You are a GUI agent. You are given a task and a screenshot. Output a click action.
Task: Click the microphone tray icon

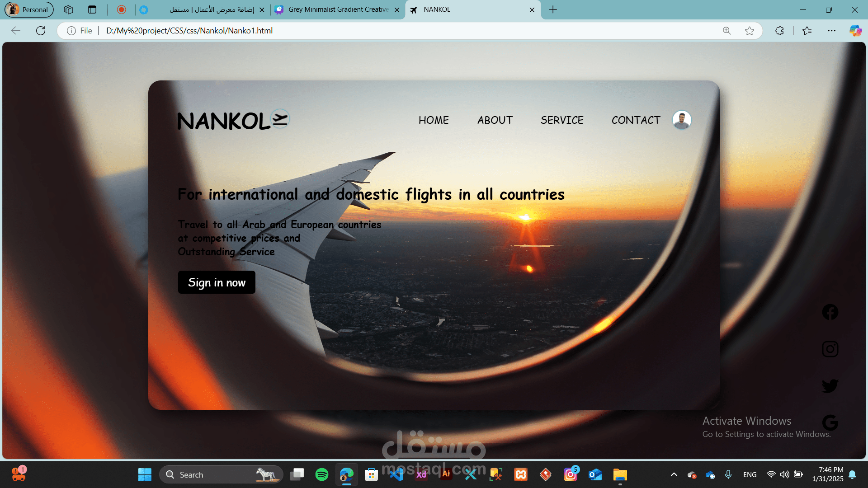(728, 474)
